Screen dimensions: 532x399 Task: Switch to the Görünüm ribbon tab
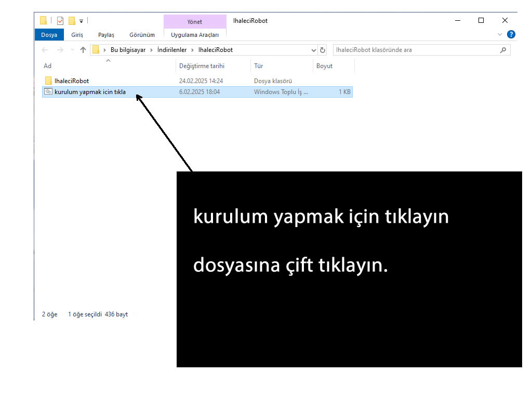point(142,35)
